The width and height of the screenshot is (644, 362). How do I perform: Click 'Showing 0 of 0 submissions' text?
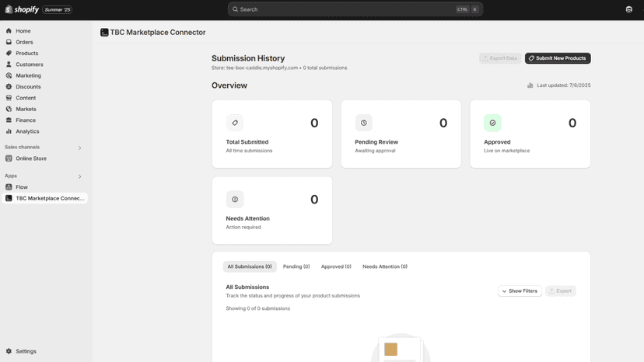258,308
